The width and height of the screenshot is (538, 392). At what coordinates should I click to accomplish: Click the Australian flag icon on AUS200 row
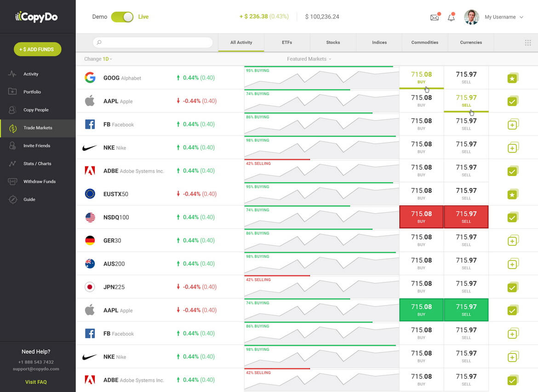90,263
